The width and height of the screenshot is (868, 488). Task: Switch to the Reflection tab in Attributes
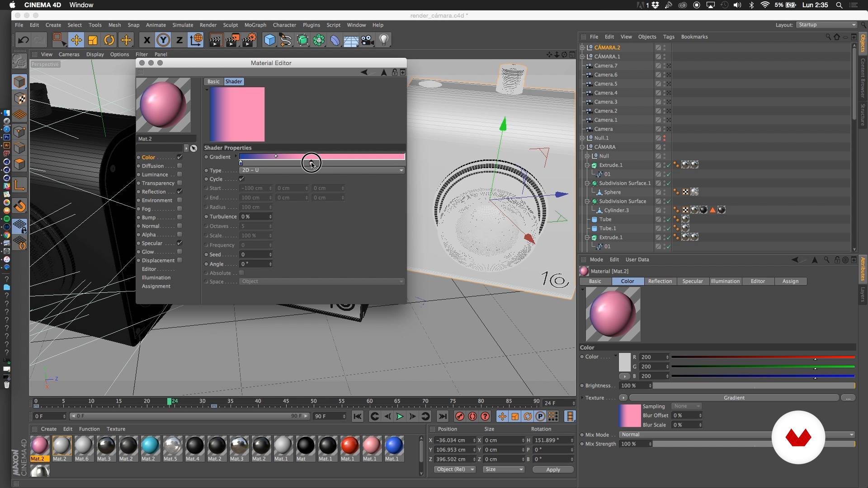(660, 281)
